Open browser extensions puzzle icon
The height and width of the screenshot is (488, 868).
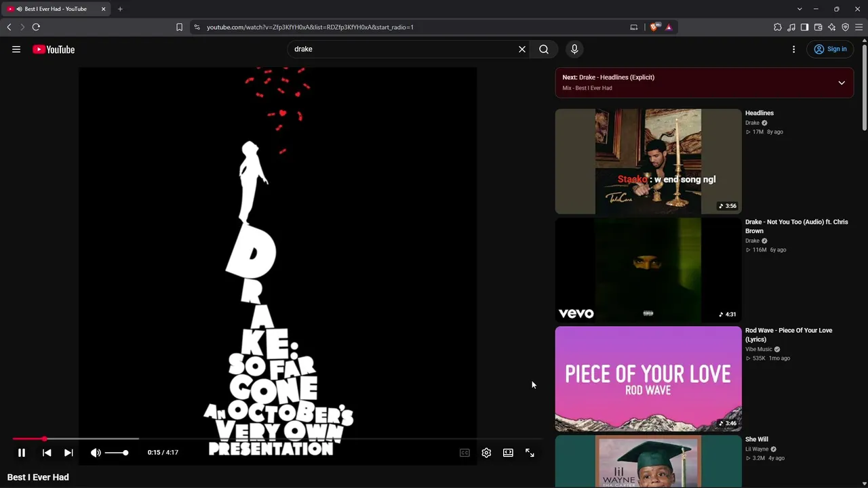coord(778,27)
